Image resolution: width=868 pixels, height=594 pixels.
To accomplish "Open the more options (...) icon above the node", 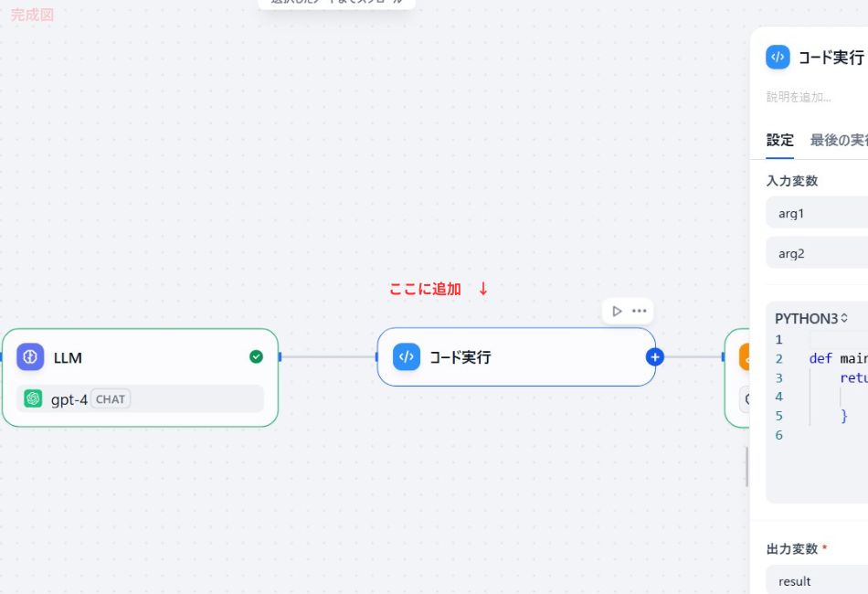I will [639, 311].
